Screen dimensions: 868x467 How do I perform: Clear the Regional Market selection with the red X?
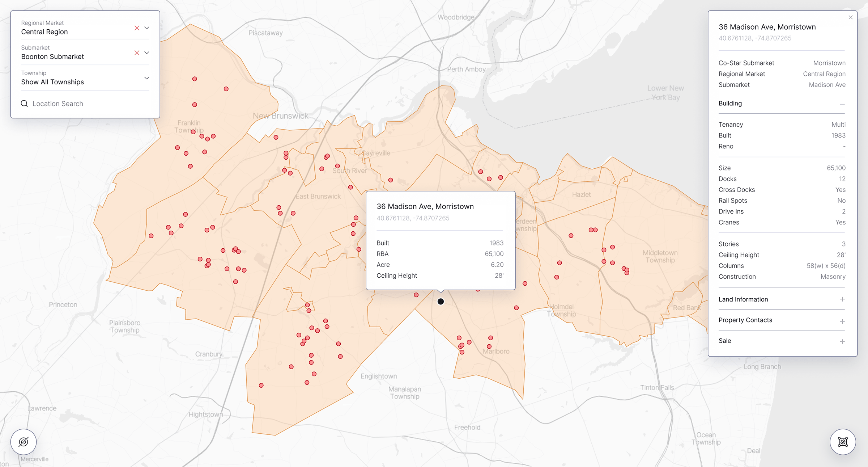click(137, 28)
